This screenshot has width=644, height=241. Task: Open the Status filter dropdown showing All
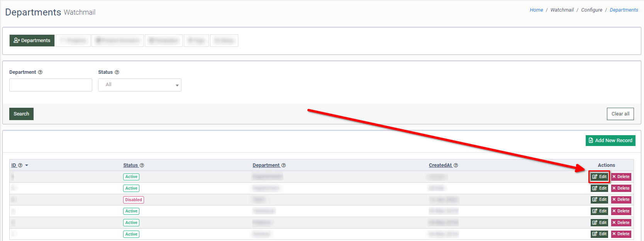139,85
